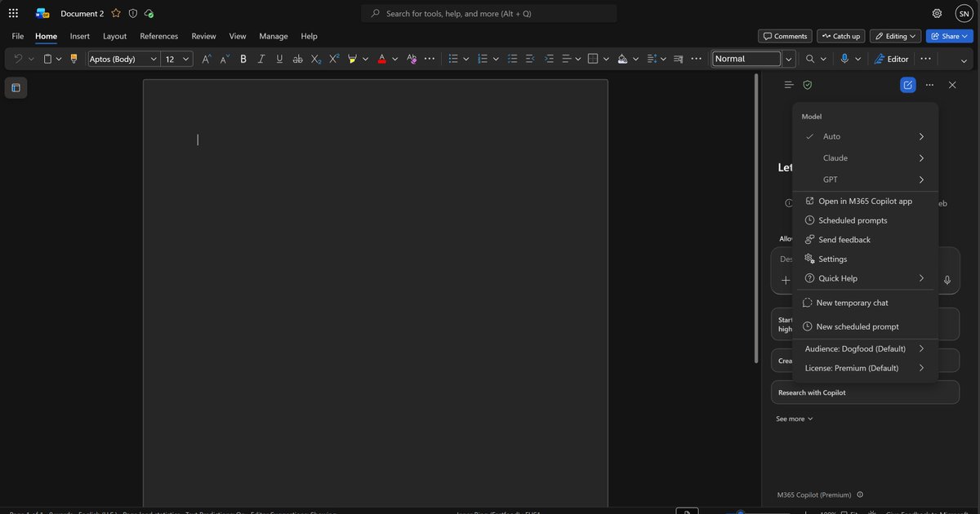Viewport: 980px width, 514px height.
Task: Insert a bulleted list
Action: coord(453,59)
